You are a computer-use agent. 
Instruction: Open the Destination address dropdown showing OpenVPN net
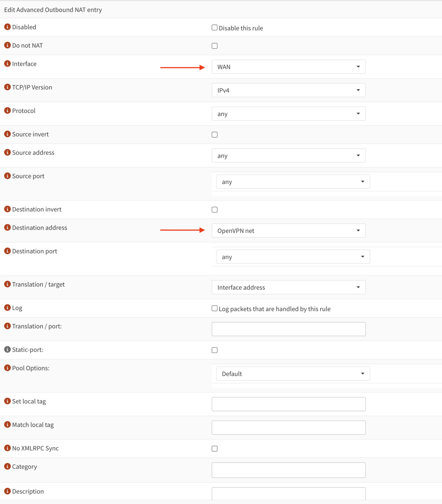tap(288, 230)
